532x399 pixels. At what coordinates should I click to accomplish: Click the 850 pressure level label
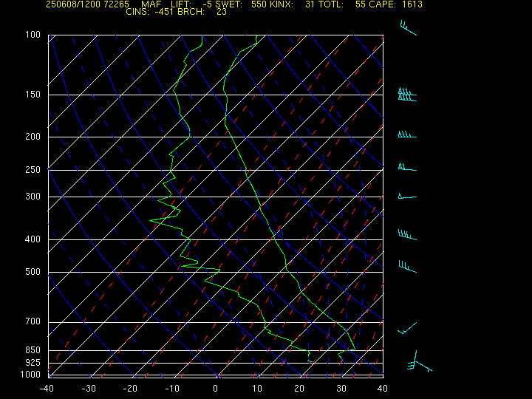[33, 349]
